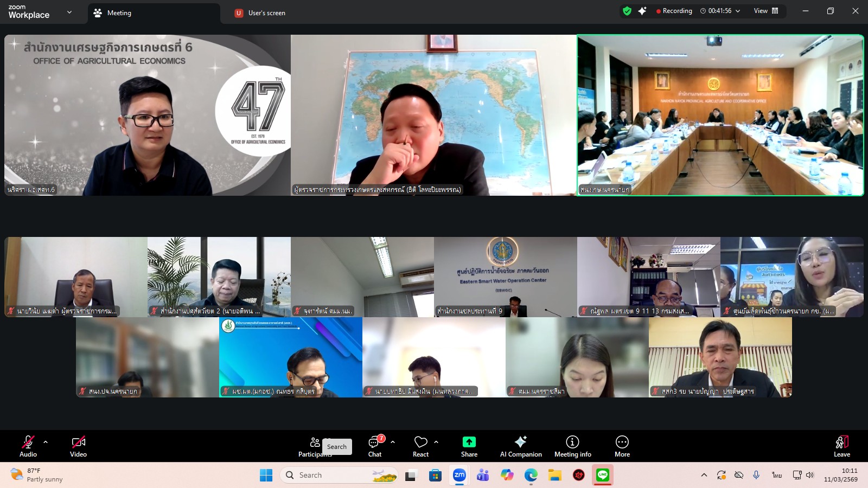
Task: Open the React emoji panel
Action: click(420, 446)
